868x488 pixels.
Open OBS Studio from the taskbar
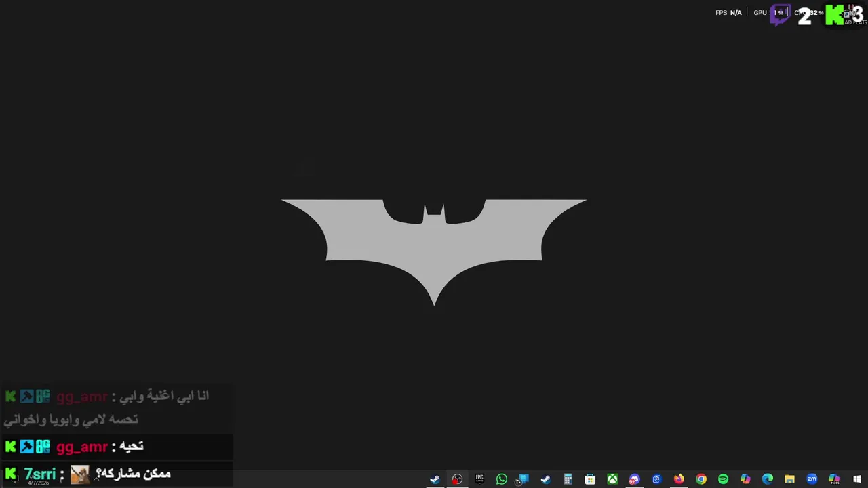(x=457, y=479)
